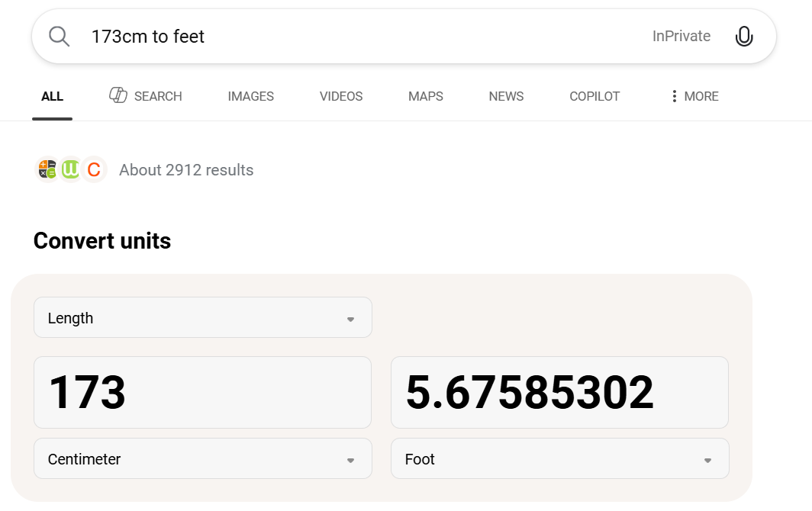Open the MAPS tab

[426, 96]
